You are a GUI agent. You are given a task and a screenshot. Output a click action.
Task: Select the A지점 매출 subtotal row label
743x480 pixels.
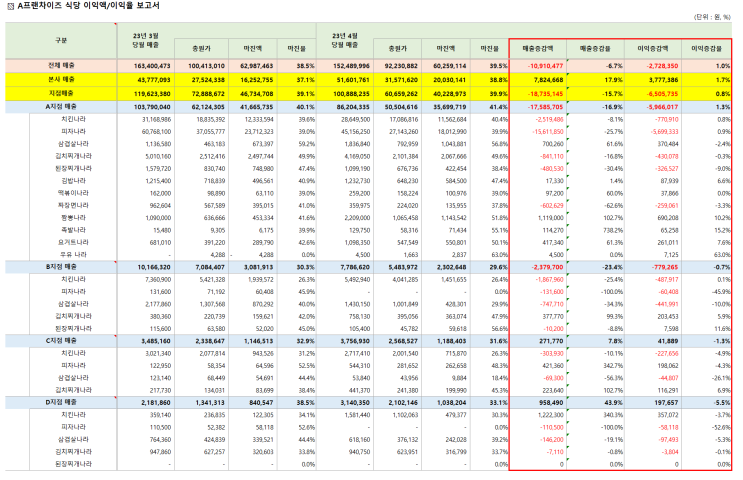point(61,107)
